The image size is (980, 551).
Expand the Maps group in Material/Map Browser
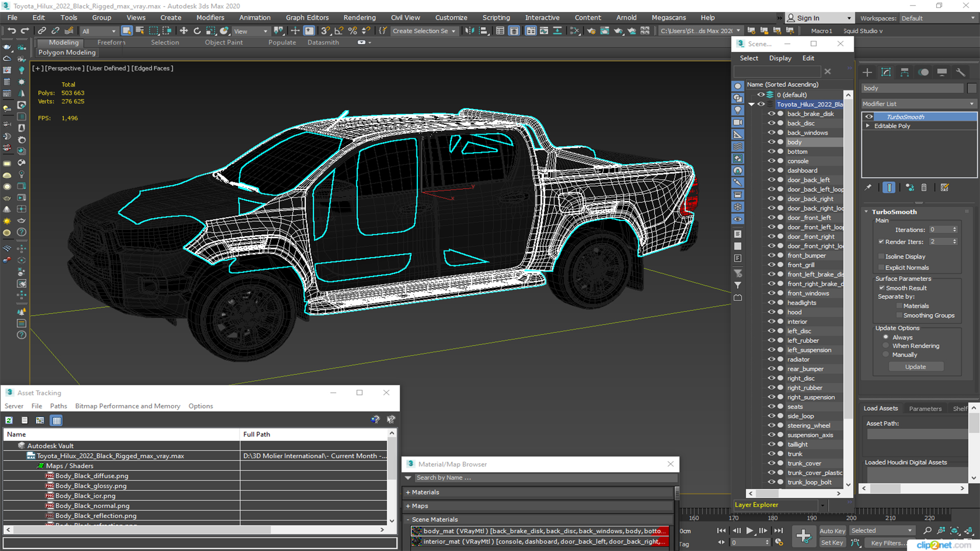coord(408,506)
